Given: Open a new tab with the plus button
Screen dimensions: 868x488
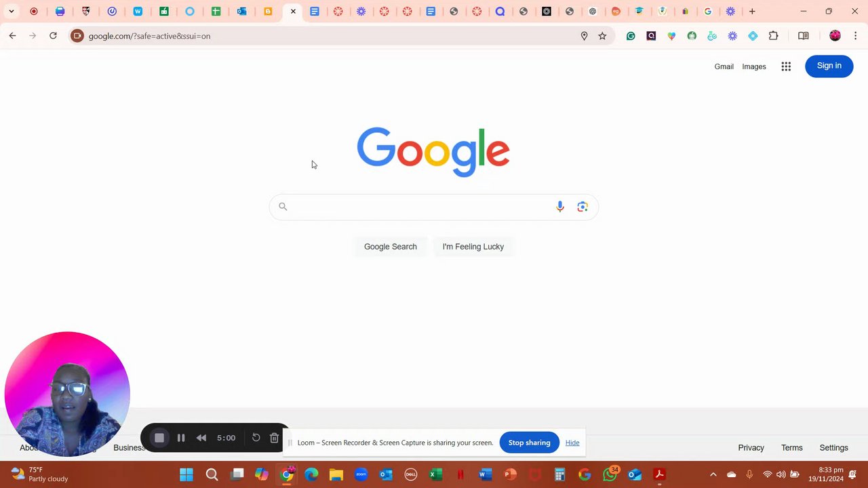Looking at the screenshot, I should tap(752, 12).
